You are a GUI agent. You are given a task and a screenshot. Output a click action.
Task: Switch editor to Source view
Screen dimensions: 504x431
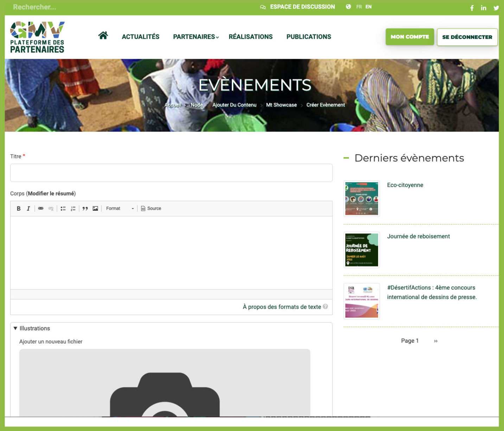pyautogui.click(x=151, y=208)
